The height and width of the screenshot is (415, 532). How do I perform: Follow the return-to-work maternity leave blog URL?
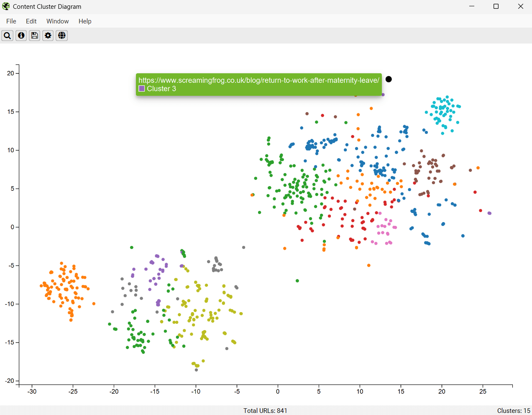coord(258,80)
